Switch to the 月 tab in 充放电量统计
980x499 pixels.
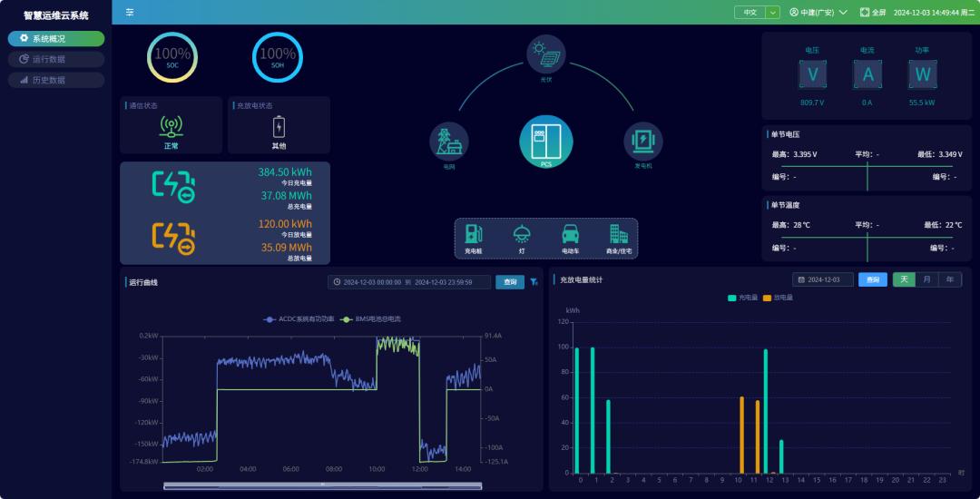926,279
